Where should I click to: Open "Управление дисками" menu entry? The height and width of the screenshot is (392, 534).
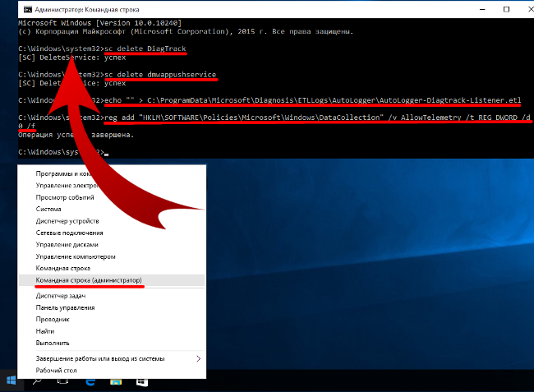coord(112,245)
